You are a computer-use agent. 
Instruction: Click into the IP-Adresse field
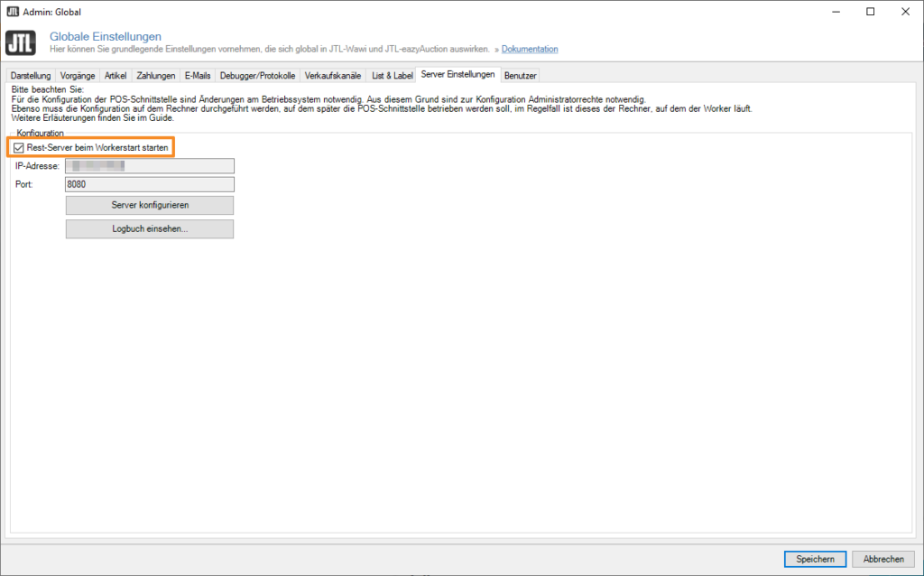pyautogui.click(x=149, y=166)
